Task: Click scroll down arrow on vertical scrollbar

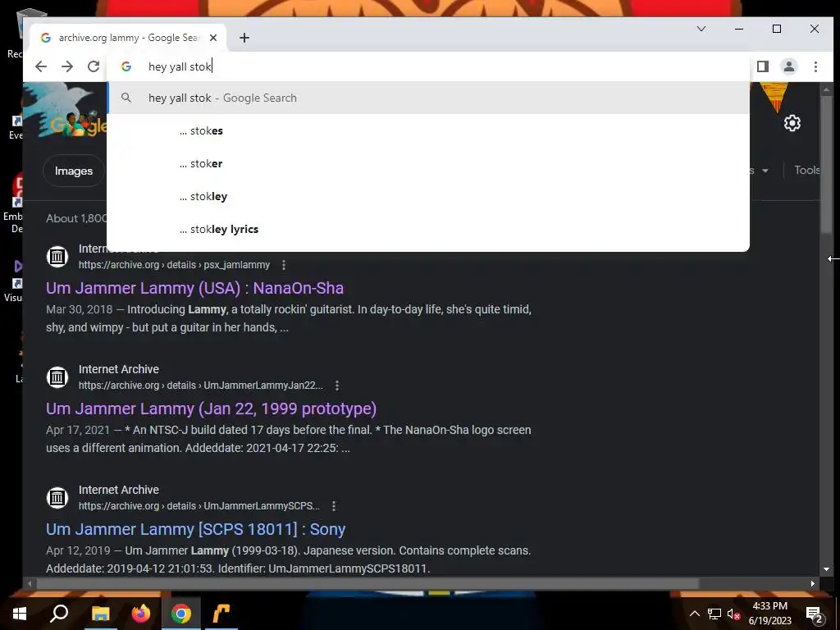Action: [826, 569]
